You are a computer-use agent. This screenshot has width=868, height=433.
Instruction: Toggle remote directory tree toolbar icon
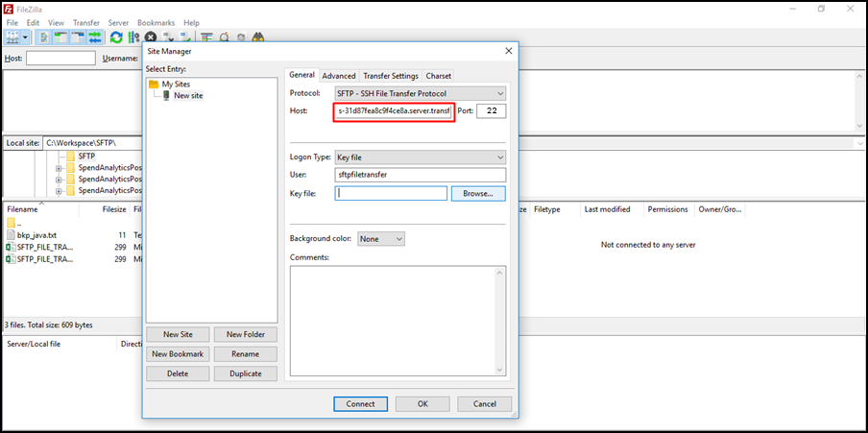tap(78, 37)
